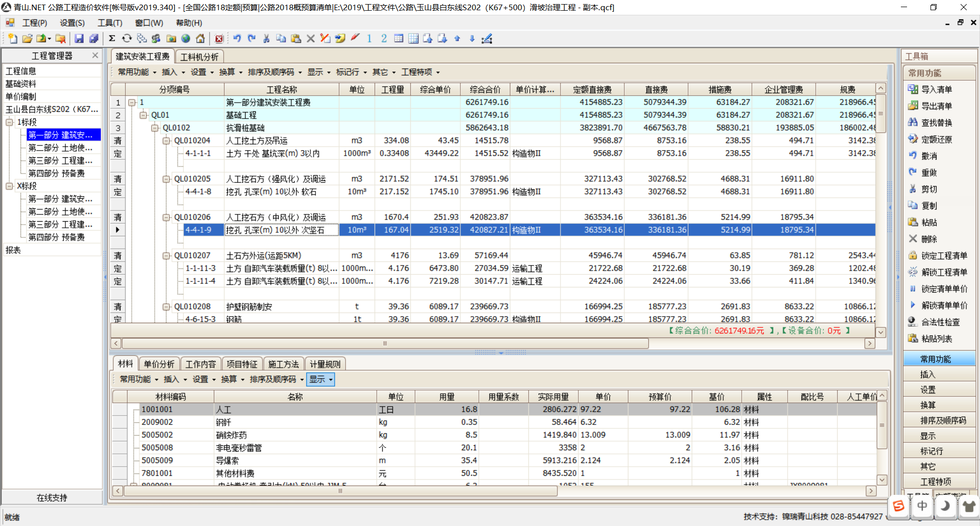Viewport: 980px width, 526px height.
Task: Open the 工程特项 dropdown menu
Action: point(420,72)
